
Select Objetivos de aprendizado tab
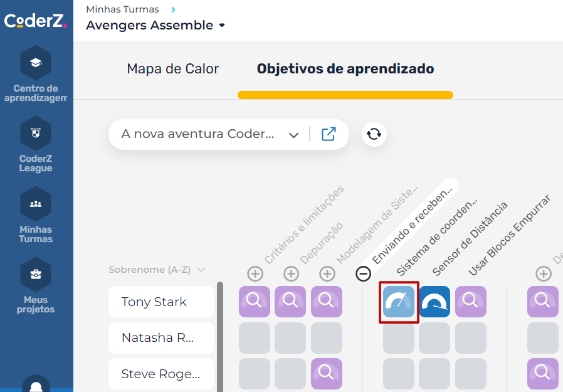[345, 69]
